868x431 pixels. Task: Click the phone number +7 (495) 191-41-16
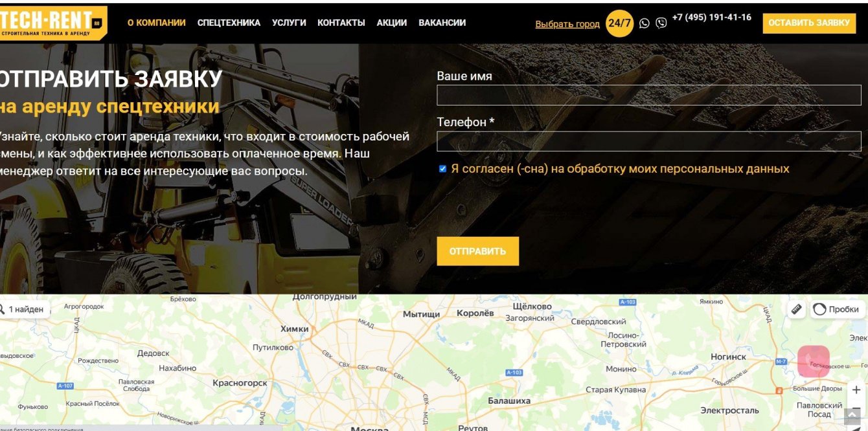pos(712,17)
